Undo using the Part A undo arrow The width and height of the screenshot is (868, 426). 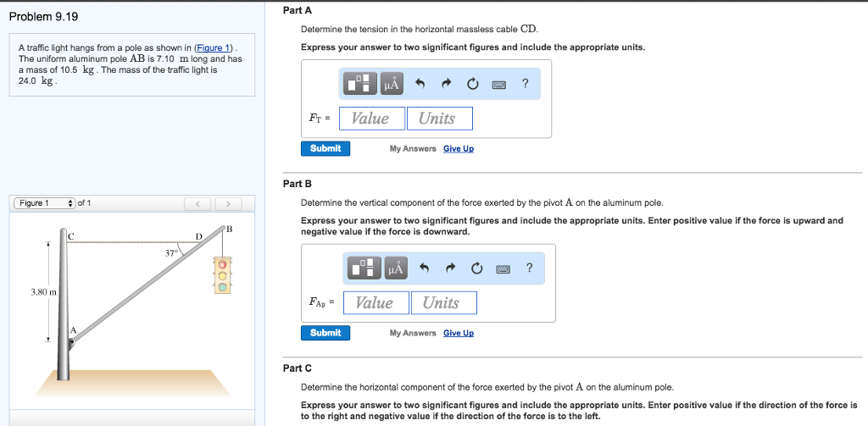420,84
